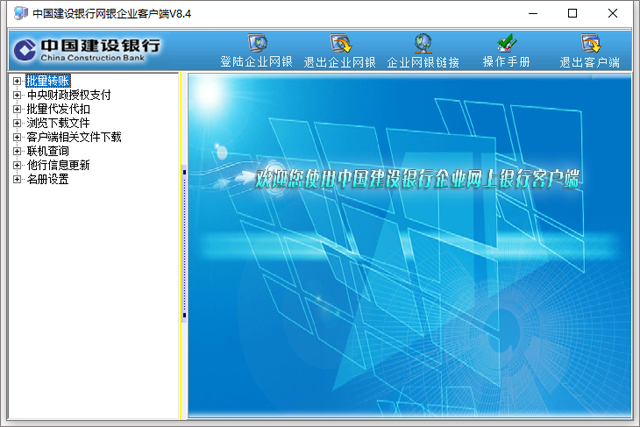Select 浏览下载文件 in the tree
Screen dimensions: 640x427
[58, 123]
